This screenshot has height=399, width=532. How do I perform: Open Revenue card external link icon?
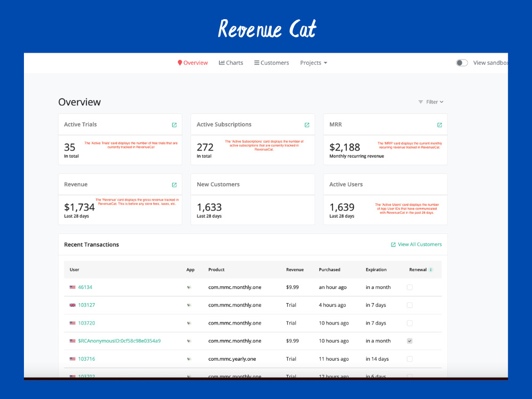174,185
